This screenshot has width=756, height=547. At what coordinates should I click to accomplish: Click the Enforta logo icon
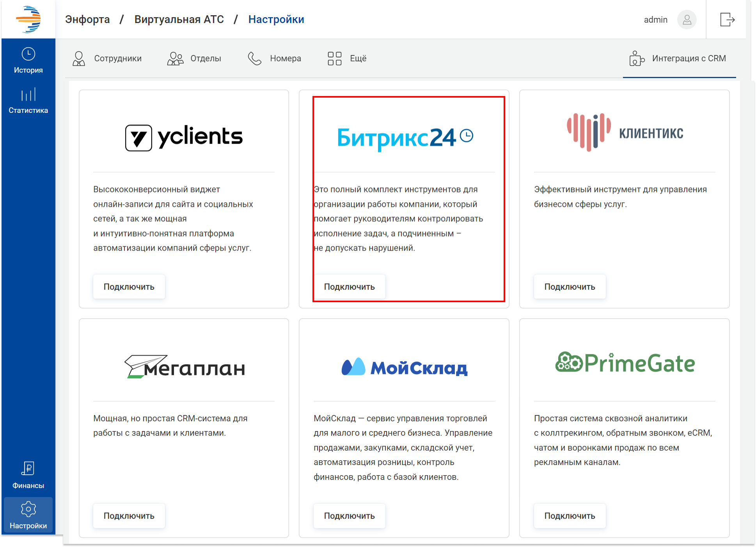(x=28, y=19)
